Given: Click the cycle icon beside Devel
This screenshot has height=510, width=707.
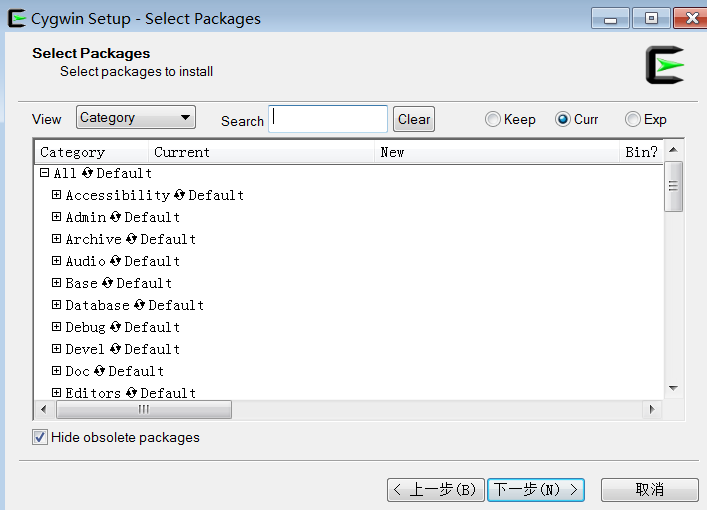Looking at the screenshot, I should (115, 349).
